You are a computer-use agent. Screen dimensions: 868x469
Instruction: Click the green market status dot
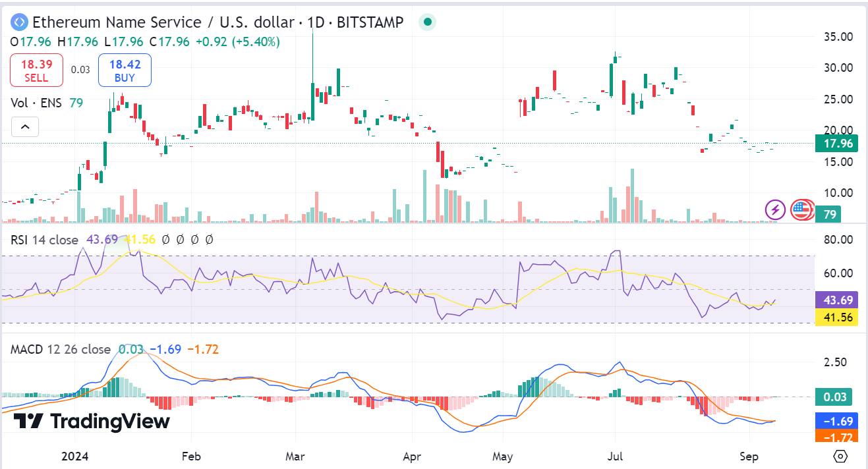428,22
